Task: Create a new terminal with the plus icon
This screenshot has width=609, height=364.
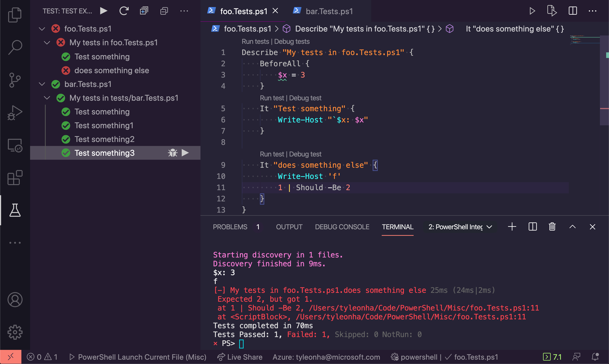Action: [x=512, y=226]
